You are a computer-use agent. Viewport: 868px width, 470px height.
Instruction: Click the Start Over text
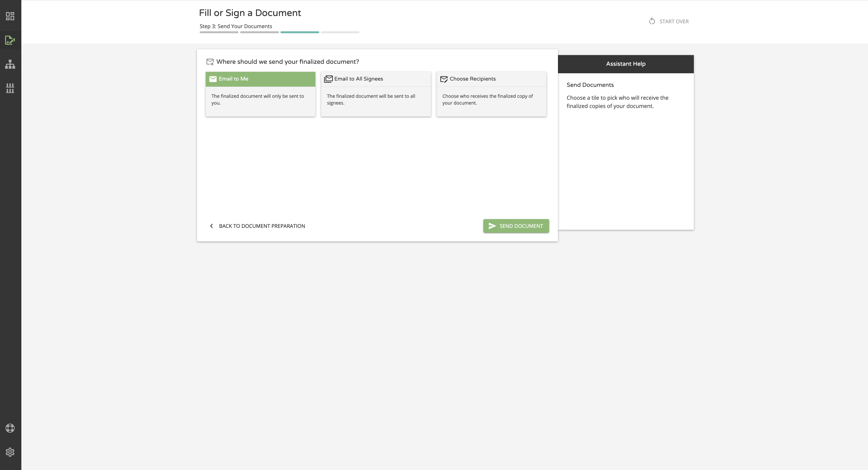(x=674, y=22)
